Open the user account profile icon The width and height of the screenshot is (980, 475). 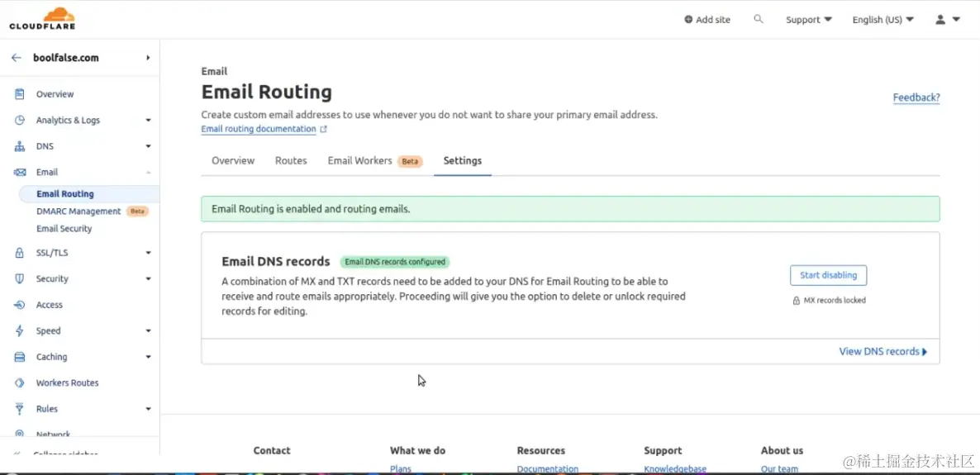[x=940, y=19]
